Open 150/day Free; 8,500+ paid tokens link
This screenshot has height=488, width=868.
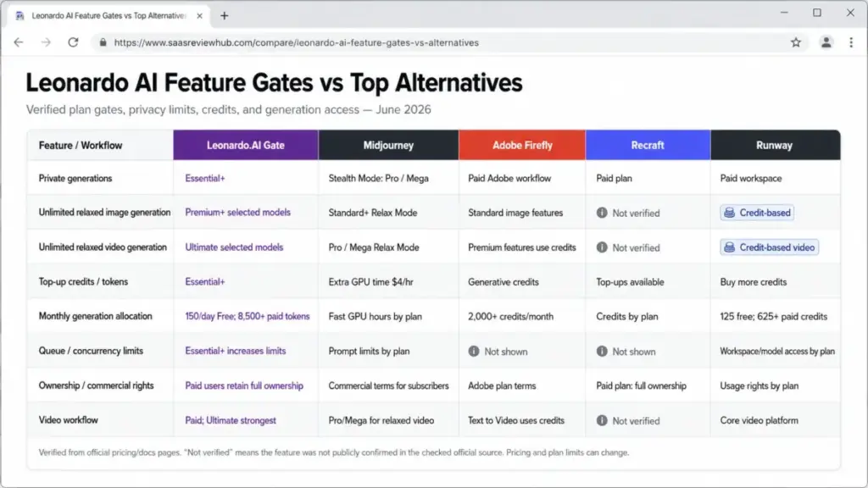point(248,317)
